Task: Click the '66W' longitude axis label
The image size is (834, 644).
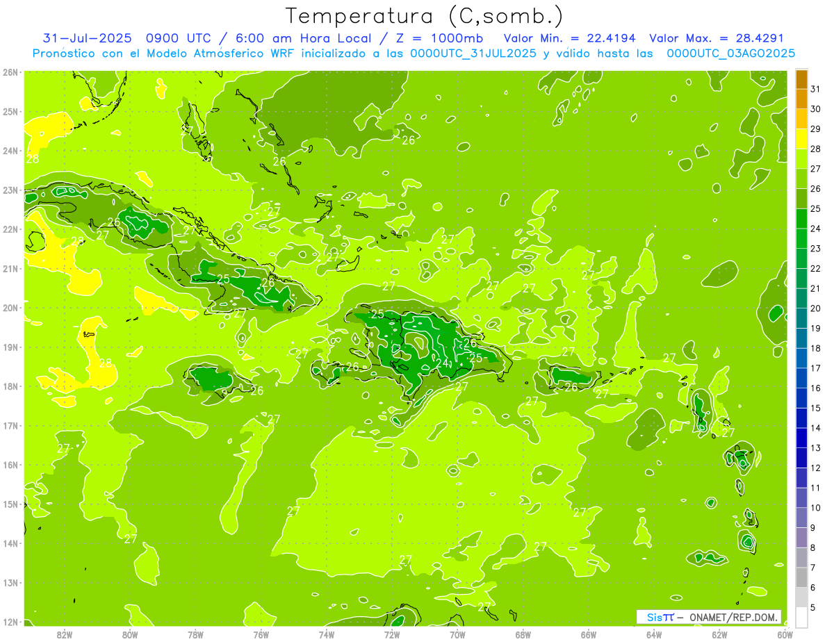Action: pyautogui.click(x=589, y=634)
